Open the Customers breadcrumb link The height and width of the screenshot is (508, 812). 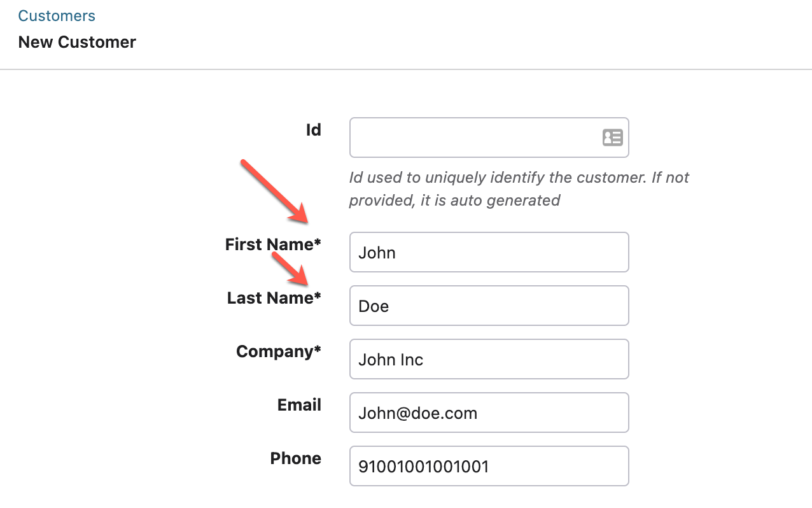point(57,16)
